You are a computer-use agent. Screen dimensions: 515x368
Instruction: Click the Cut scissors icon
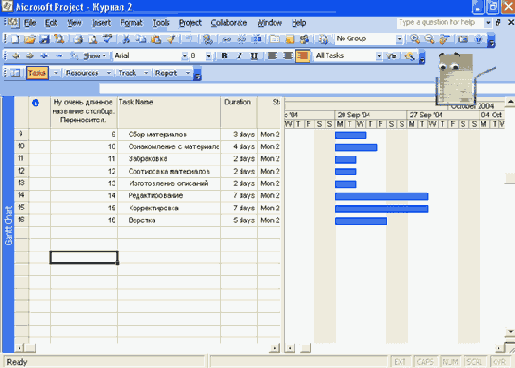point(126,39)
